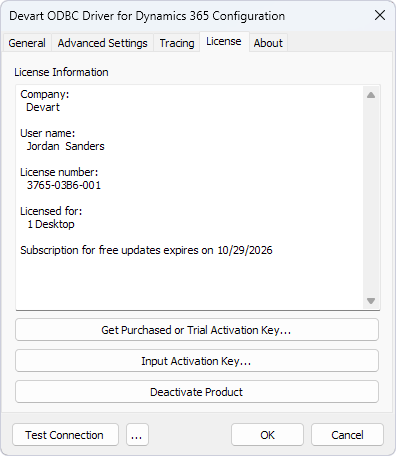Screen dimensions: 396x456
Task: Click the License Information heading
Action: coord(61,72)
